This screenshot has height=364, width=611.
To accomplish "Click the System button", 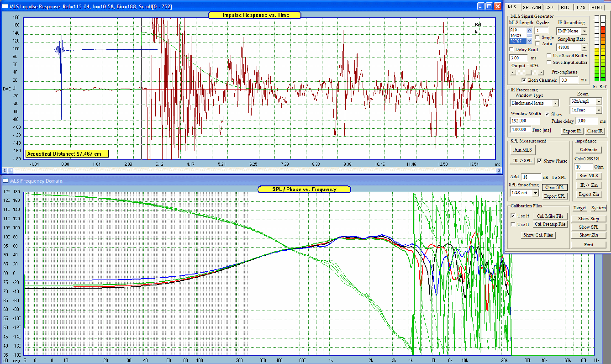I will (x=598, y=208).
